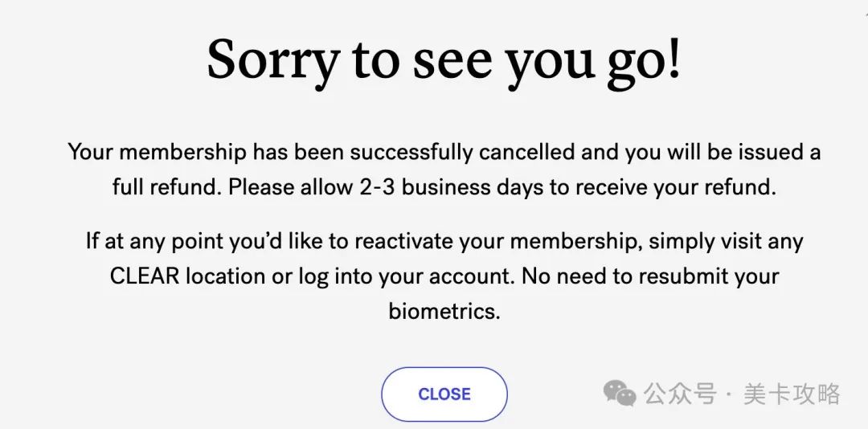868x429 pixels.
Task: Click the word "CLEAR" in the message
Action: tap(144, 276)
